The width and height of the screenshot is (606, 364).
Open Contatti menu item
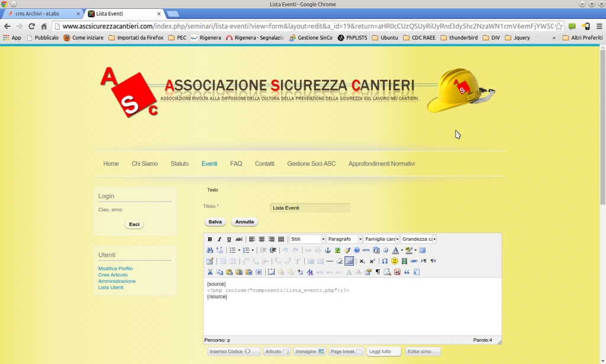[265, 164]
